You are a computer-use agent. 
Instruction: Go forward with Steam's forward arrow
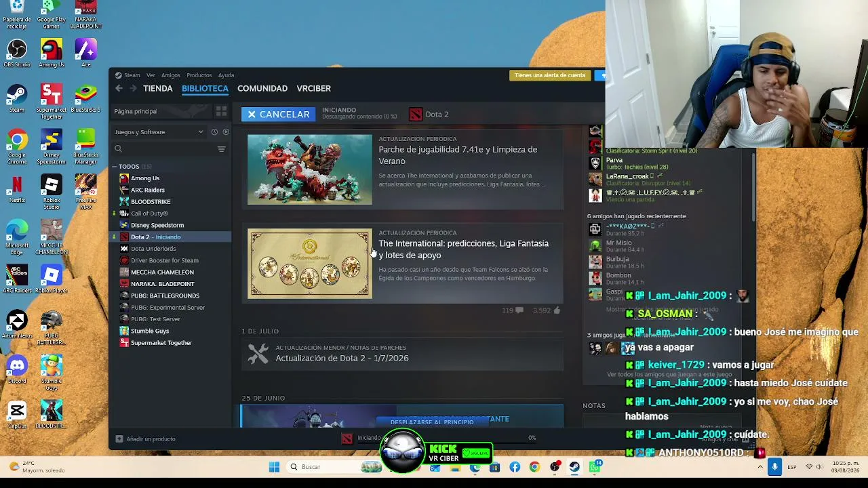133,88
